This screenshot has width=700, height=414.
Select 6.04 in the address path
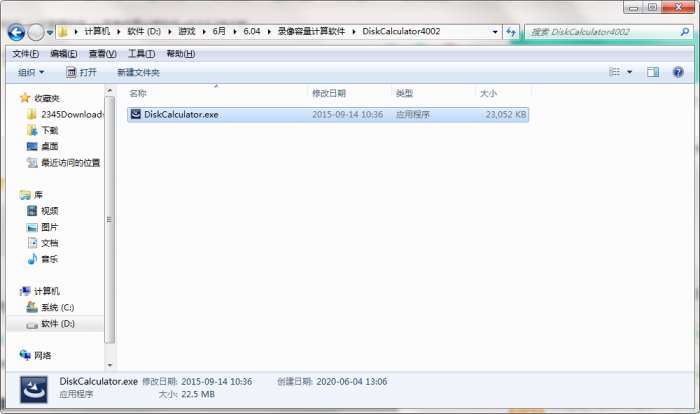coord(251,31)
